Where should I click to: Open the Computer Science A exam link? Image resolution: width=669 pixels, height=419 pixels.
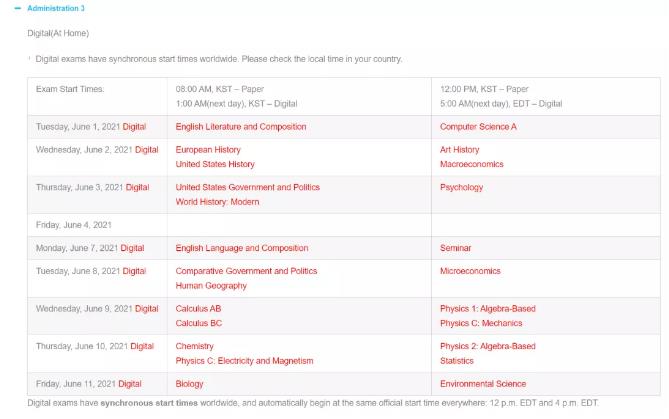[x=478, y=127]
